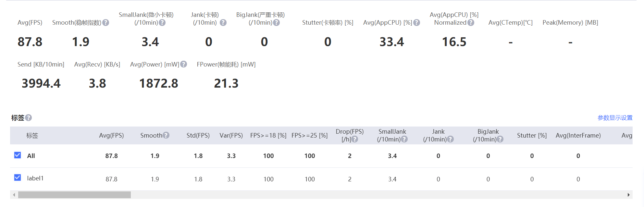Open help for Drop(FPS) [/h] column
Image resolution: width=644 pixels, height=207 pixels.
pyautogui.click(x=355, y=139)
